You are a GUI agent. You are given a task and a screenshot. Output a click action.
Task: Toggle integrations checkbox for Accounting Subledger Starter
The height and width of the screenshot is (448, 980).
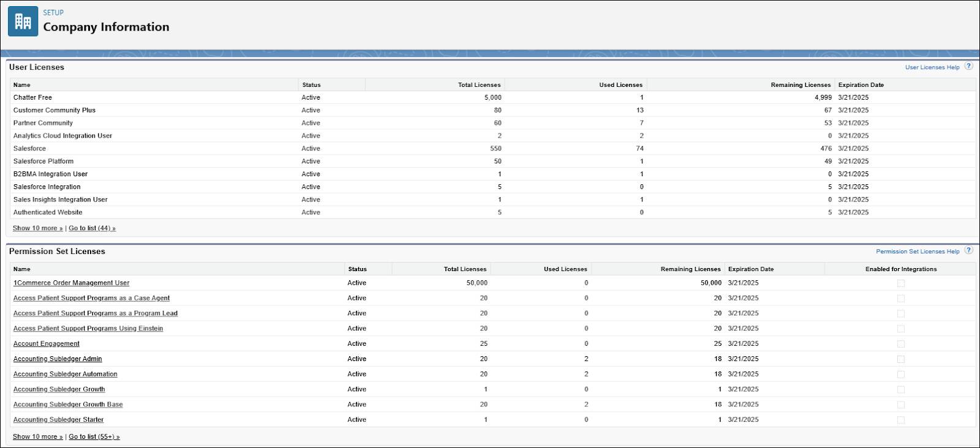901,420
